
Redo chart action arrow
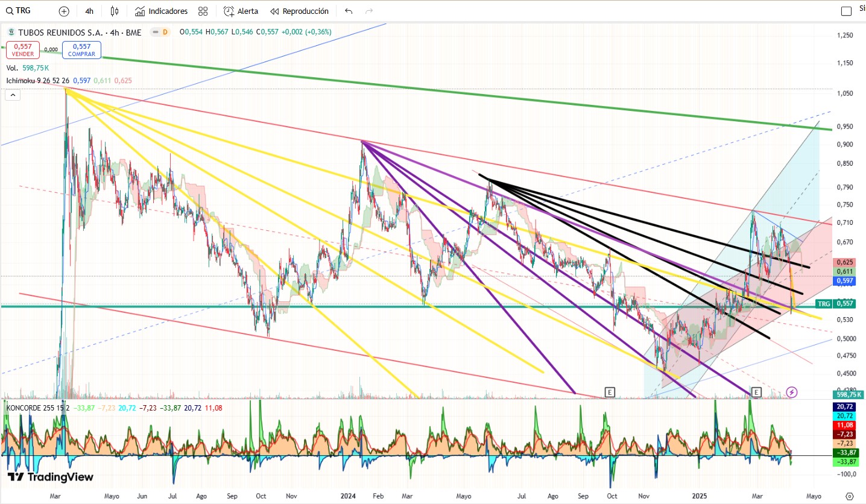click(x=369, y=11)
